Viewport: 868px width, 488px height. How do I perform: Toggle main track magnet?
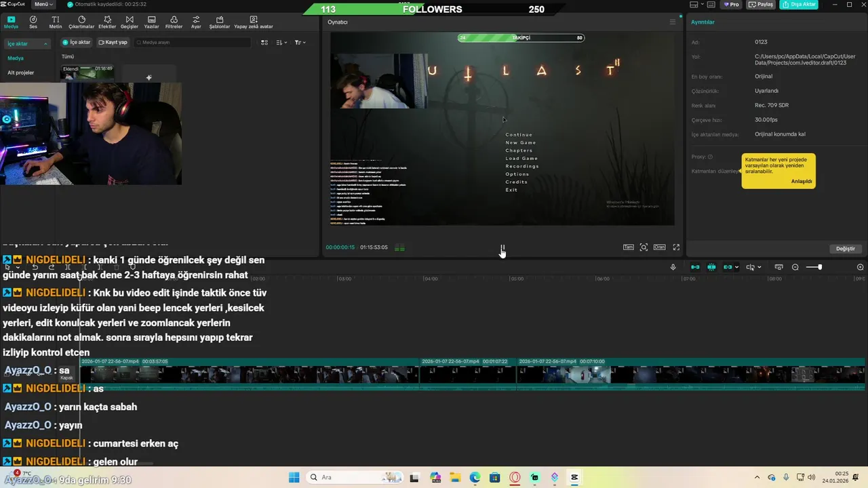(695, 267)
